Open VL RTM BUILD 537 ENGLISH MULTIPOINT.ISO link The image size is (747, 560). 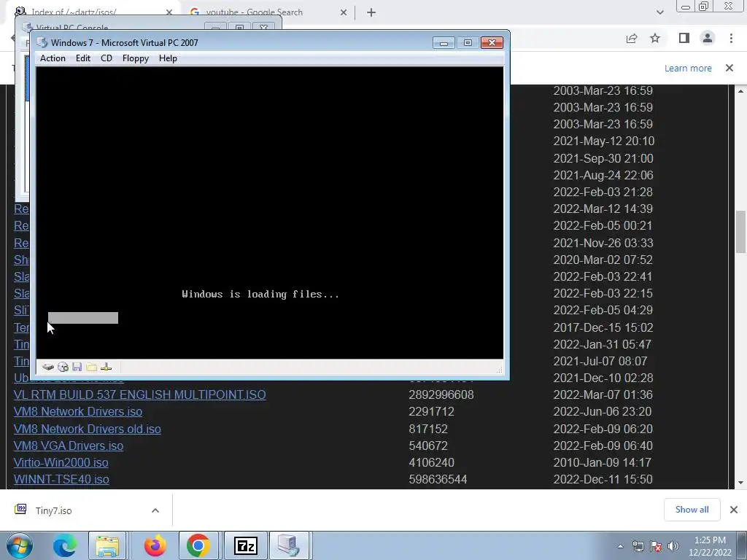pyautogui.click(x=139, y=394)
